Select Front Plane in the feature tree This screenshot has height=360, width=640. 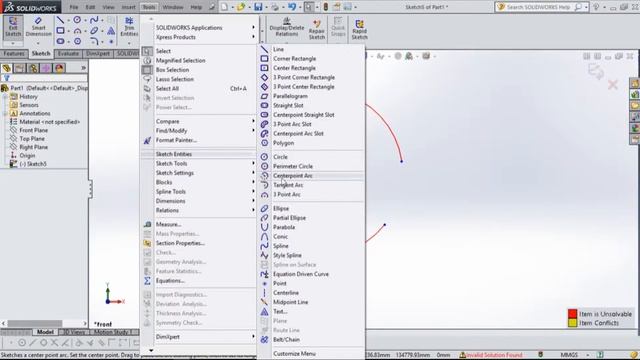coord(33,130)
